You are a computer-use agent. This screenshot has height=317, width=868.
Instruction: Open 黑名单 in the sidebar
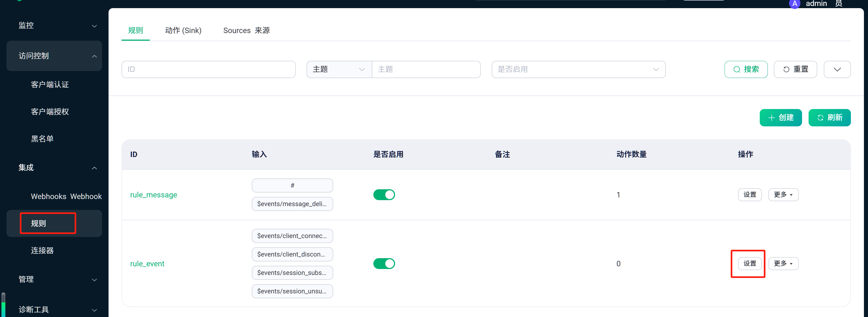coord(42,139)
